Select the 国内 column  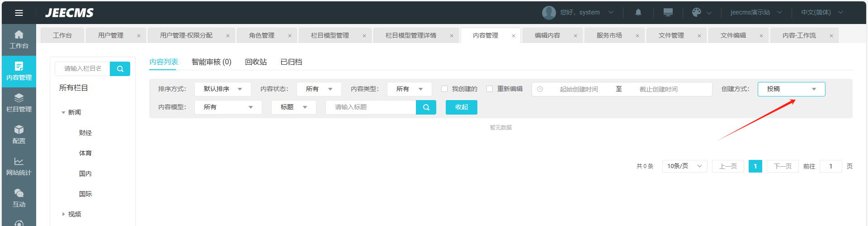[85, 173]
